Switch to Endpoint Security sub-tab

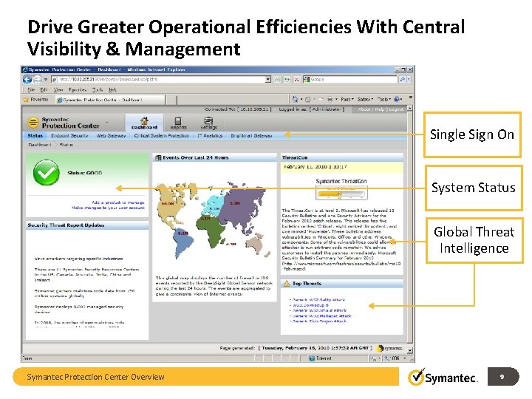[69, 136]
